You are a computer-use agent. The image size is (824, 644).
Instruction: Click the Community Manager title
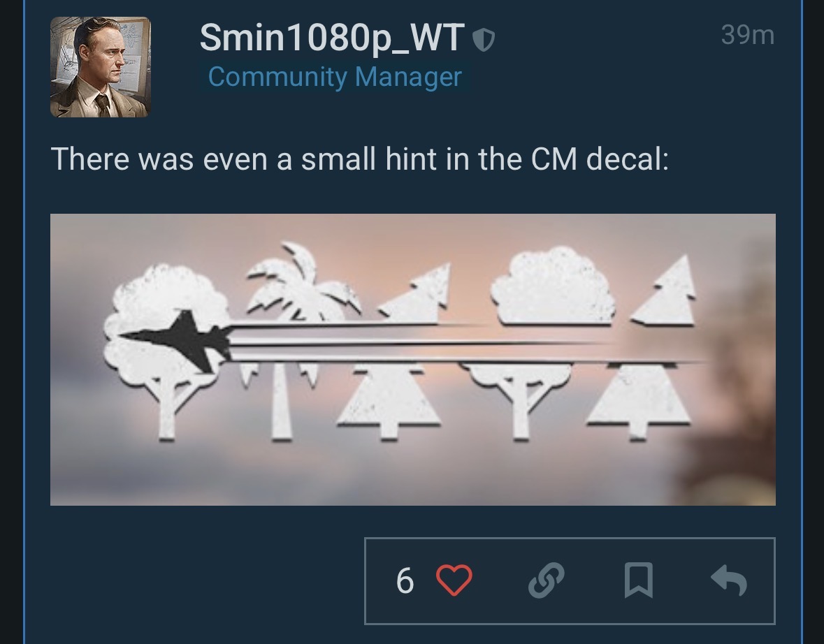click(335, 77)
